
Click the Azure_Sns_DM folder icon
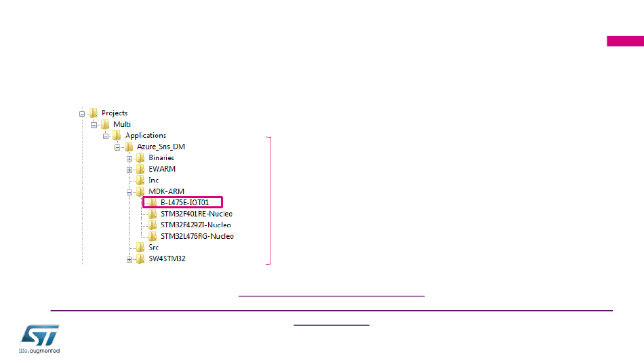coord(129,147)
